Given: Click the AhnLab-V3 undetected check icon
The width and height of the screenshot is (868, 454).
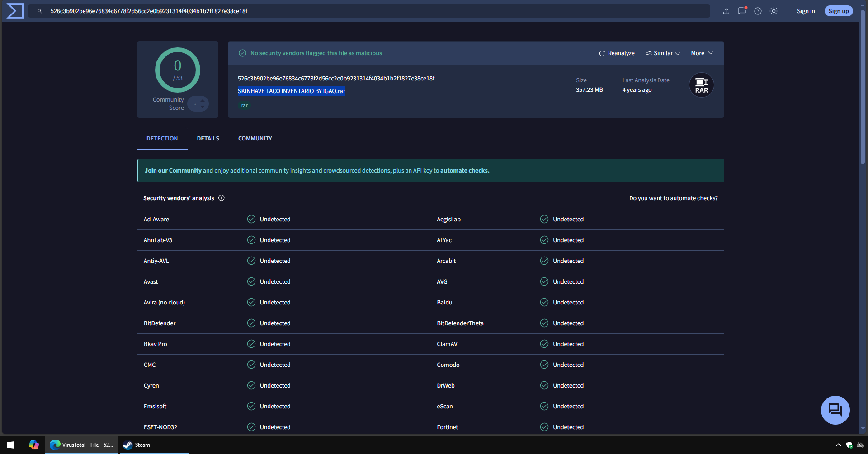Looking at the screenshot, I should (x=251, y=240).
